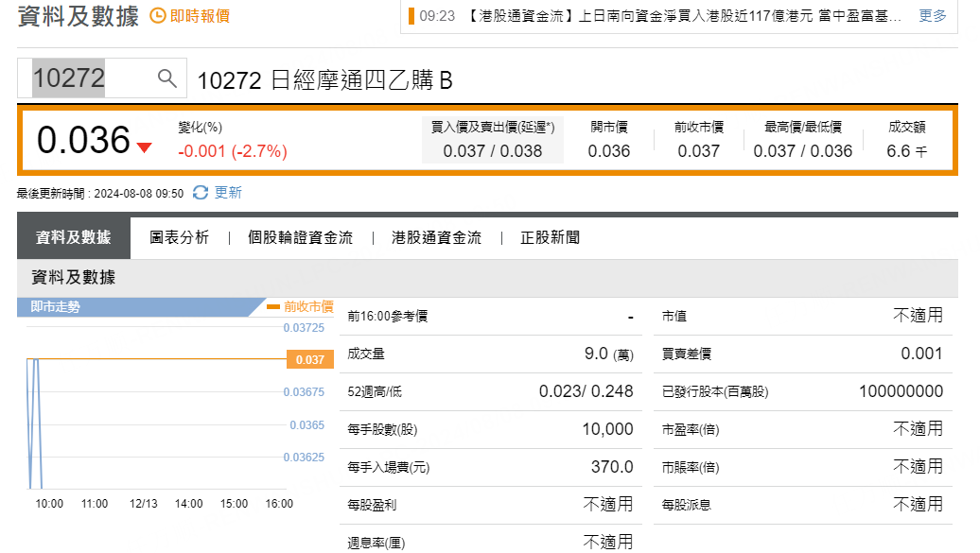
Task: Click the 10:00 chart time label
Action: [49, 504]
